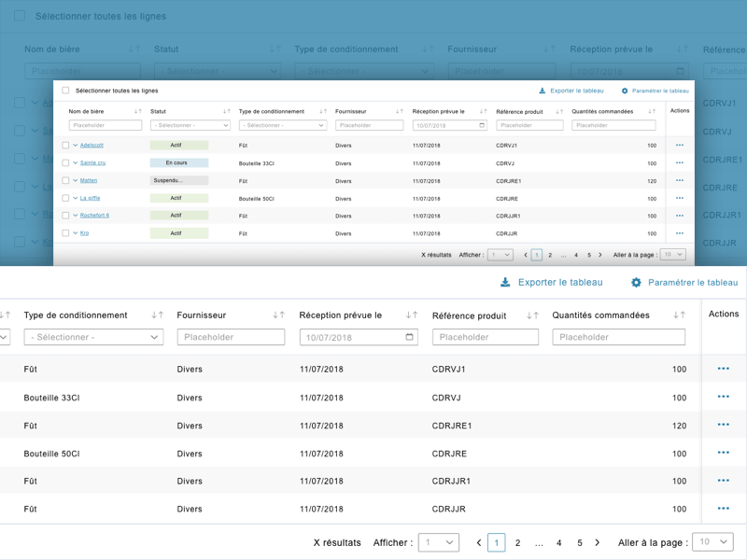Click the download icon beside Exporter le tableau, bottom table
The image size is (747, 560).
pos(505,283)
